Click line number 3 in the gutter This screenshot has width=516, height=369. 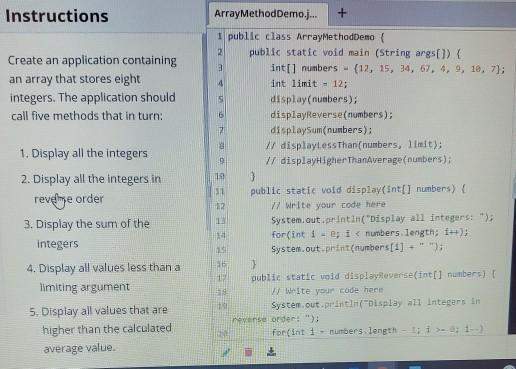220,68
